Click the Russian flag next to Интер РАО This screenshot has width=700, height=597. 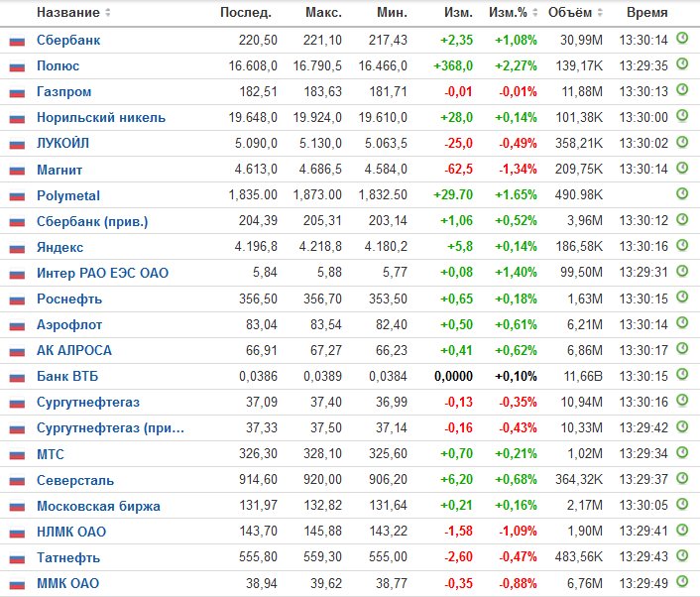coord(17,274)
